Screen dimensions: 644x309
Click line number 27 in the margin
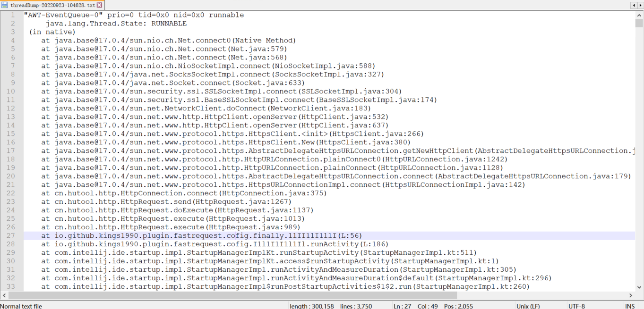[x=10, y=235]
